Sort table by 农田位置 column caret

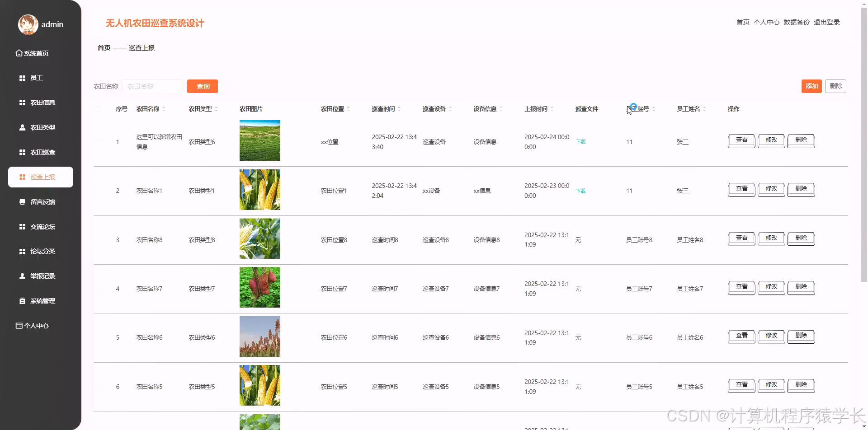pyautogui.click(x=349, y=109)
